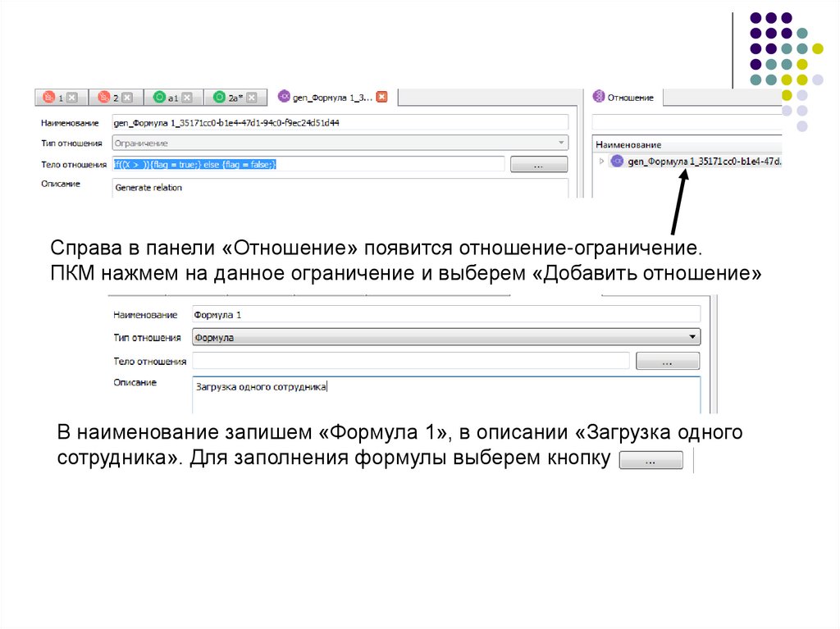Click the red icon on tab 2

104,97
